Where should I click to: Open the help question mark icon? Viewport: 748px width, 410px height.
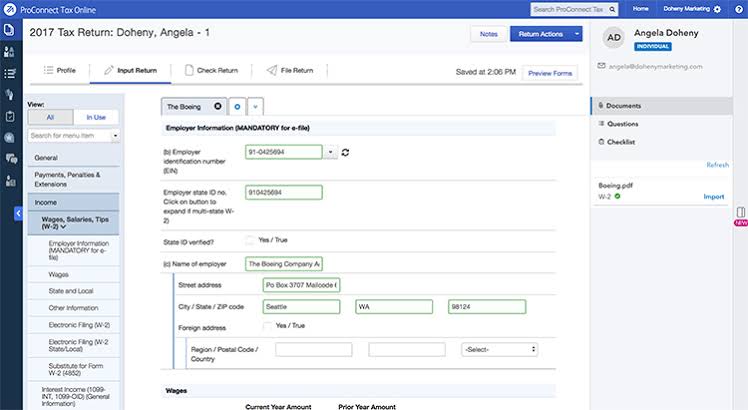coord(738,9)
